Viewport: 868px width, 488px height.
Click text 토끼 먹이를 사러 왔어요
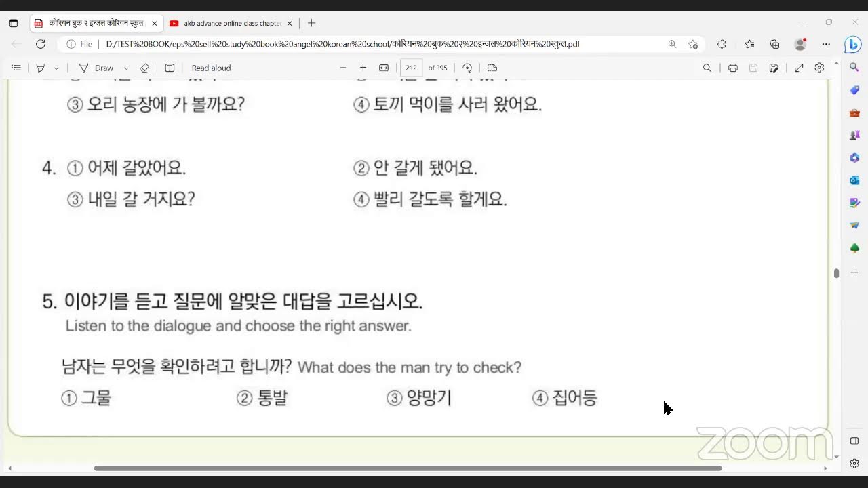point(458,104)
